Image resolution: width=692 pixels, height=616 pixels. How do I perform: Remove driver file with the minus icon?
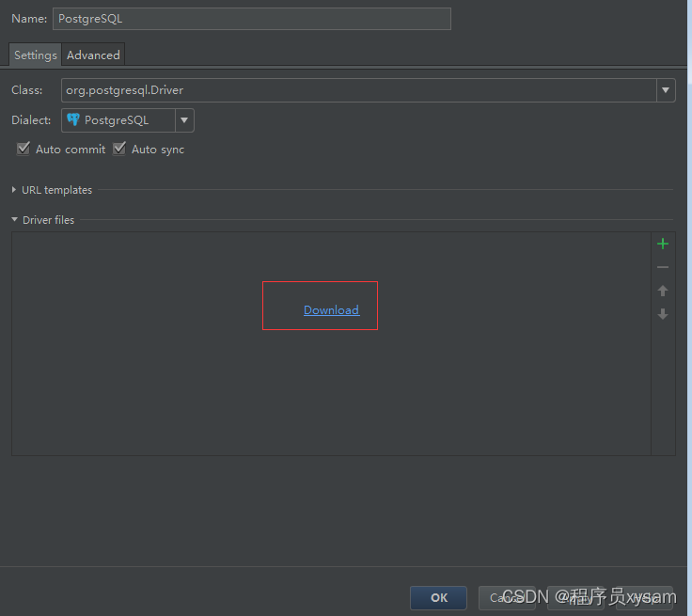pyautogui.click(x=663, y=267)
